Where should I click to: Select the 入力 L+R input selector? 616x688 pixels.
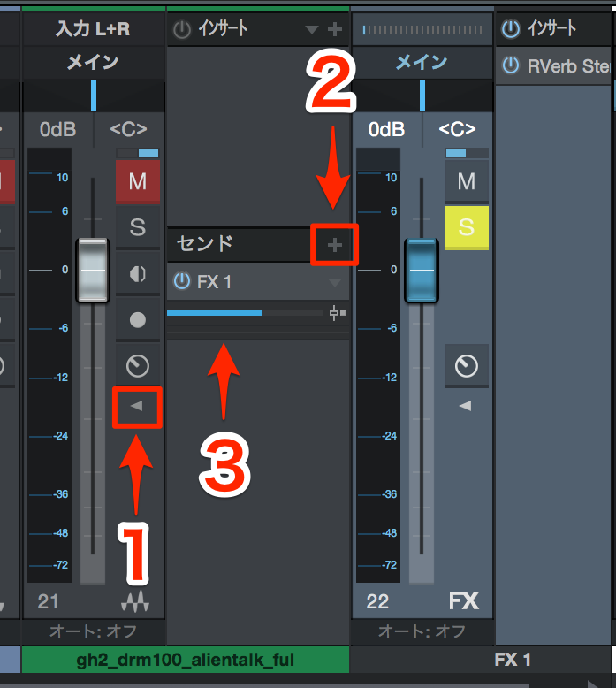pyautogui.click(x=94, y=29)
